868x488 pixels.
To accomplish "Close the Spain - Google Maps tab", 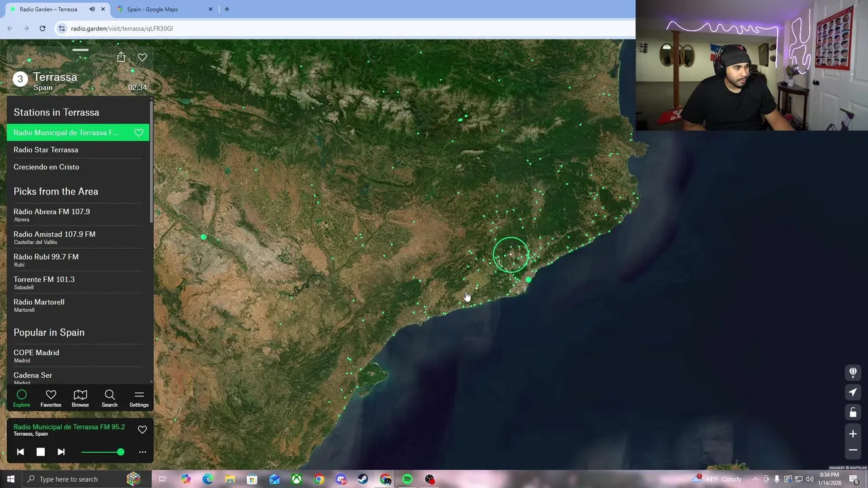I will 210,9.
